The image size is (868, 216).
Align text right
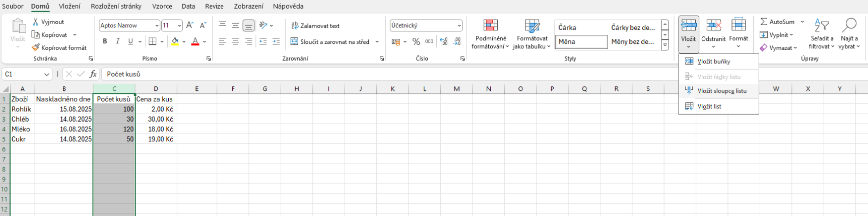[x=248, y=41]
